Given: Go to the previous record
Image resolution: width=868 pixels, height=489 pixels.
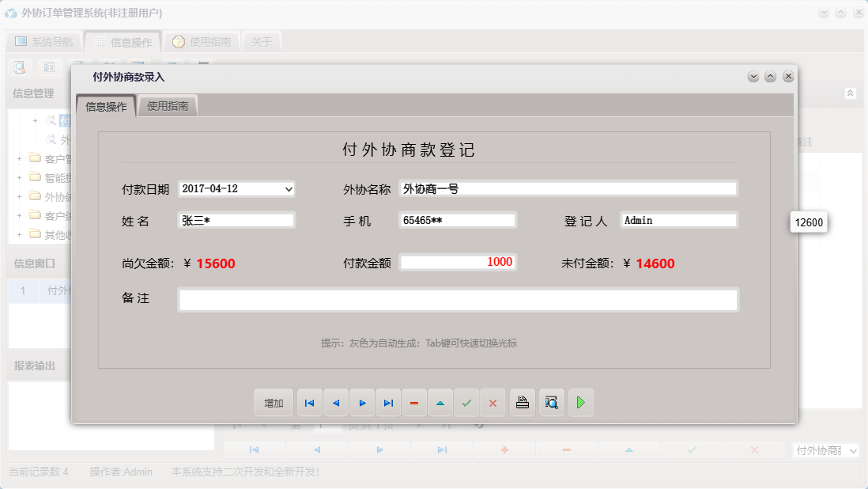Looking at the screenshot, I should click(335, 403).
